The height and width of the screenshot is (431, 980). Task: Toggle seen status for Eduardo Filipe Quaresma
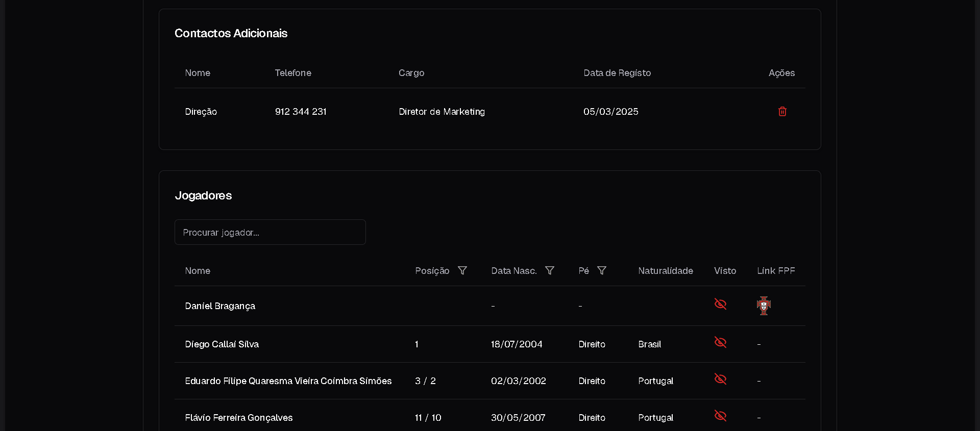(x=720, y=379)
